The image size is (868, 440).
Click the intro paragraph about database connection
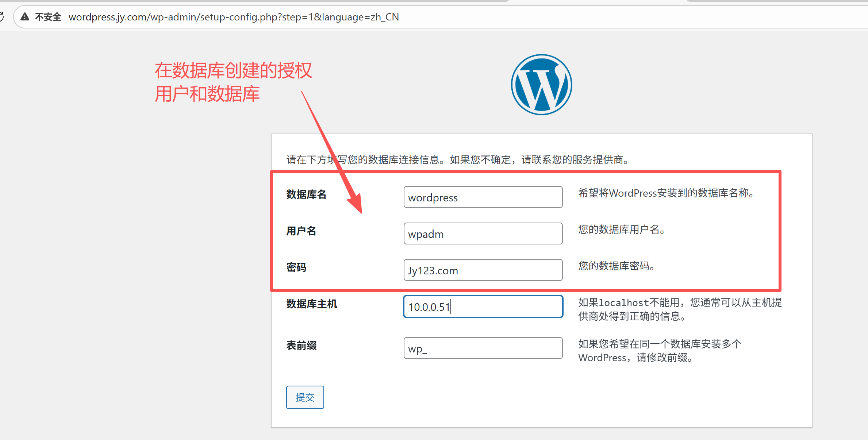coord(458,160)
